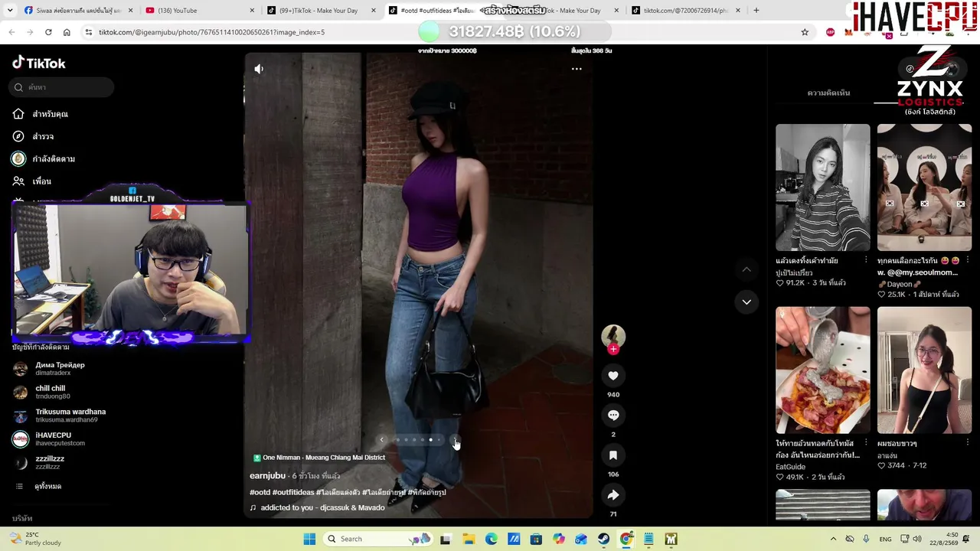Open the ENG language switcher

click(x=885, y=539)
